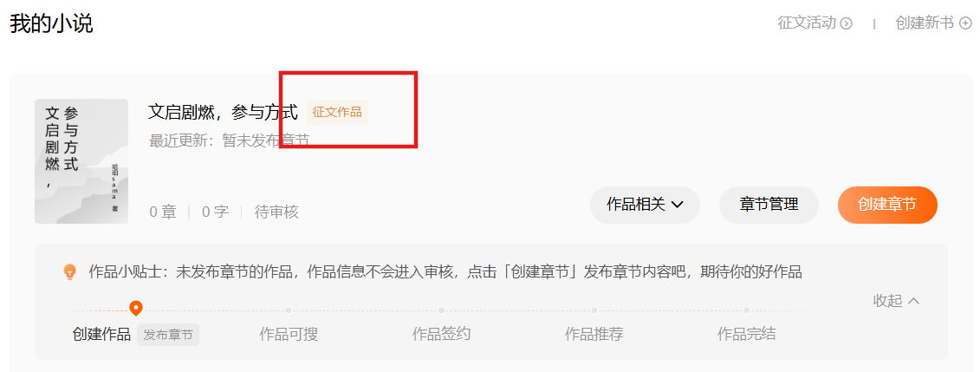
Task: Select the 作品签约 progress step
Action: [x=441, y=335]
